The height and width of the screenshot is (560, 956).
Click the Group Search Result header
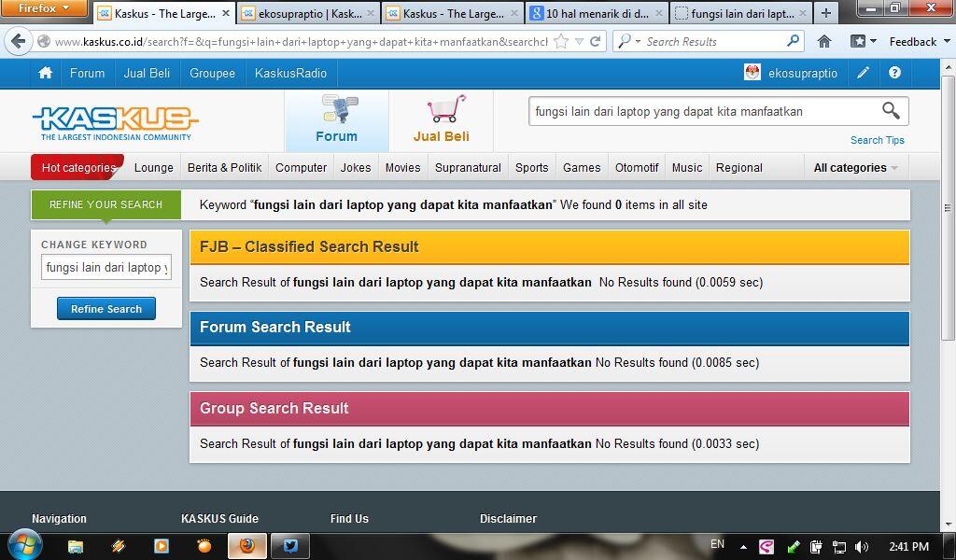[549, 408]
